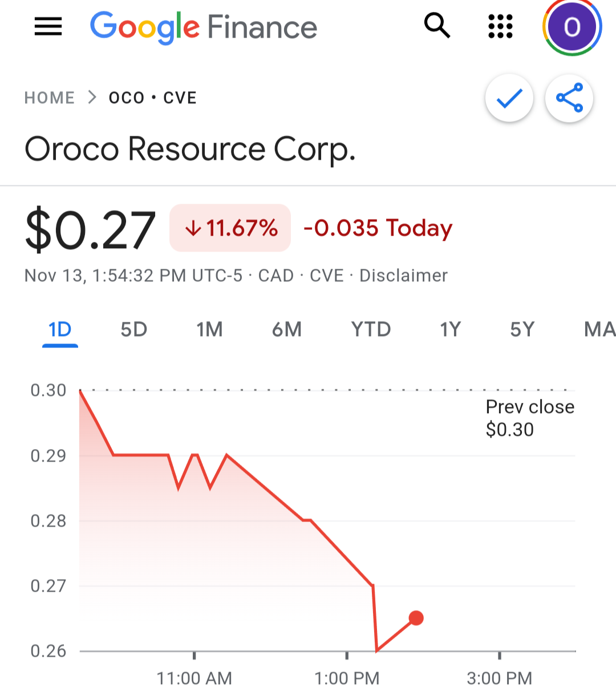The image size is (616, 699).
Task: Open the account profile avatar
Action: click(572, 27)
